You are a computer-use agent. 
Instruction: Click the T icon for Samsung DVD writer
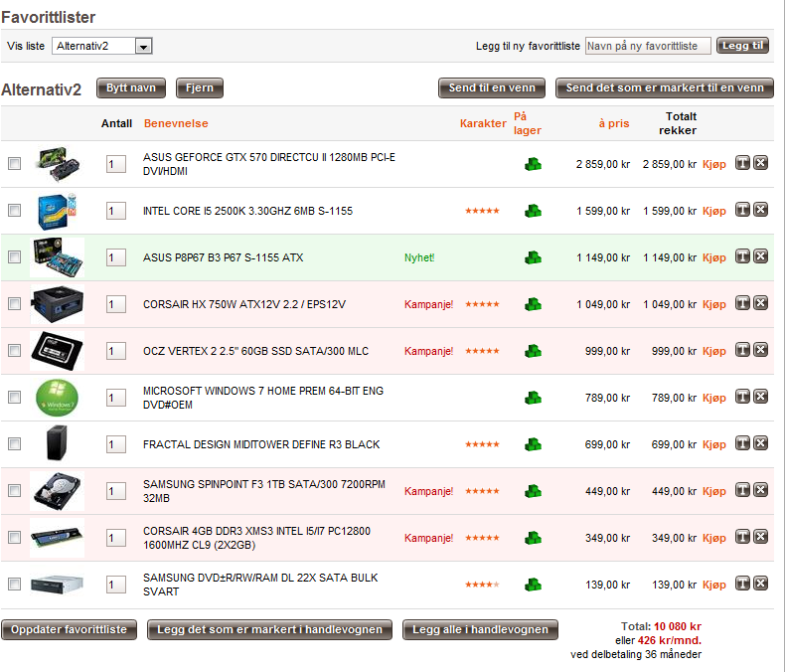pos(742,584)
